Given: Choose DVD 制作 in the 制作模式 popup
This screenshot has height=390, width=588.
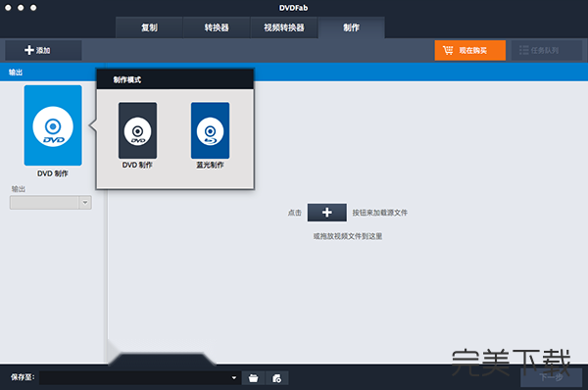Looking at the screenshot, I should coord(137,130).
